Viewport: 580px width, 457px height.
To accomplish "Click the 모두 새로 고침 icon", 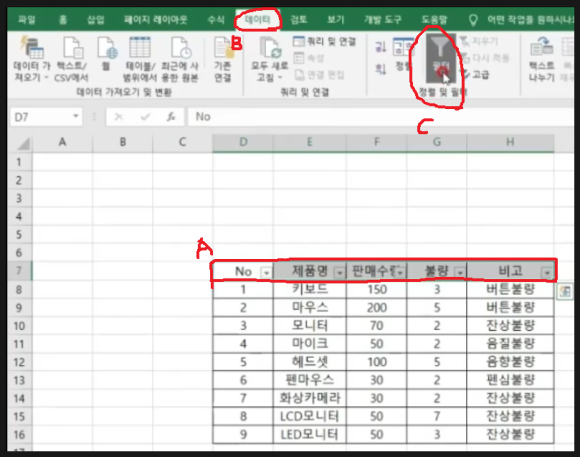I will tap(270, 48).
